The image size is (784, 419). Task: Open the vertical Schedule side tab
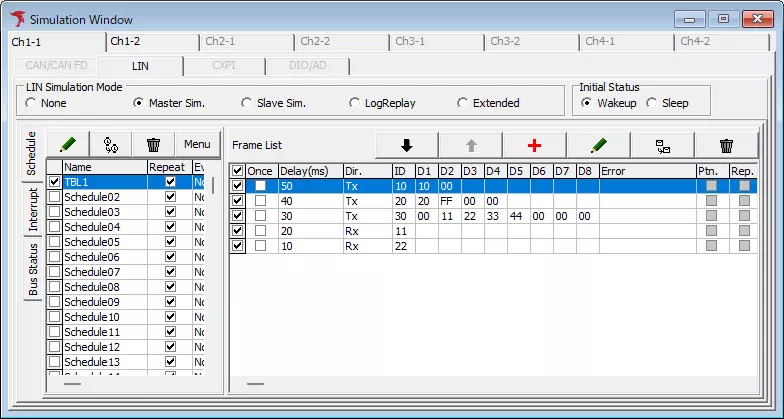tap(32, 154)
